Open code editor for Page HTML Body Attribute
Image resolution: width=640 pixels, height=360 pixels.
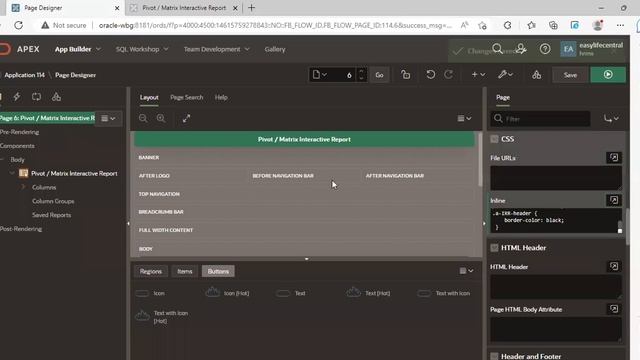(613, 309)
